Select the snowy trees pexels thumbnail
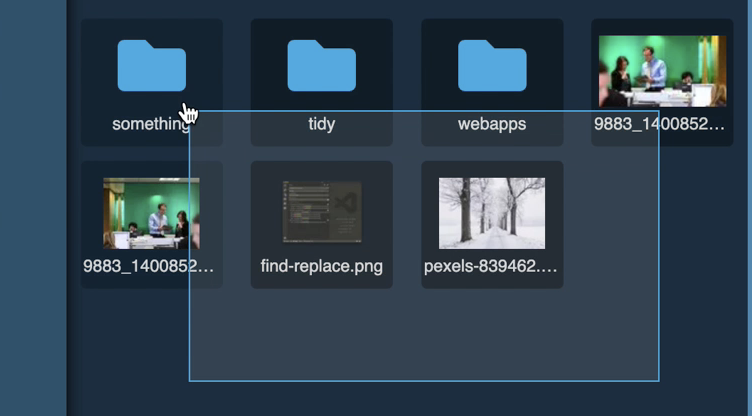Viewport: 752px width, 416px height. click(x=492, y=213)
